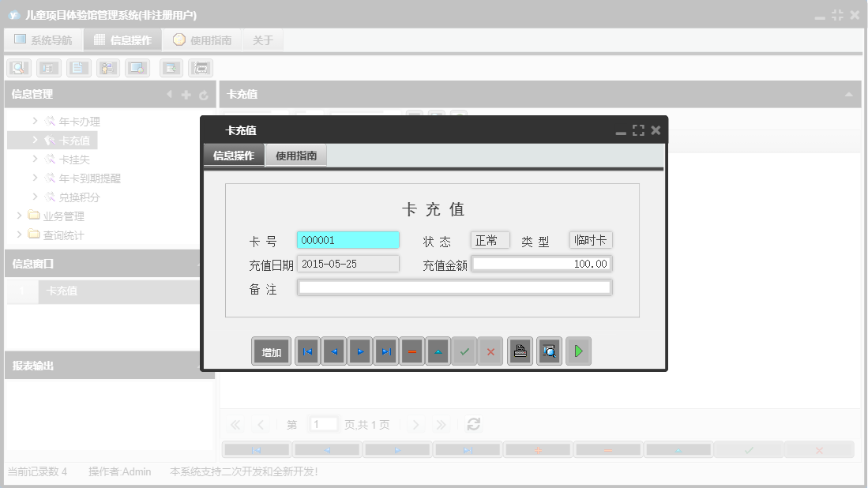This screenshot has width=868, height=488.
Task: Click inside the page number input box
Action: (x=323, y=424)
